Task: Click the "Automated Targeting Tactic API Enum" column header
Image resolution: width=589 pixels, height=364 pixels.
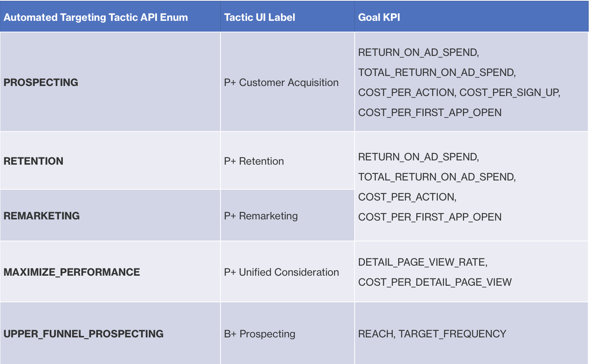Action: [x=96, y=17]
